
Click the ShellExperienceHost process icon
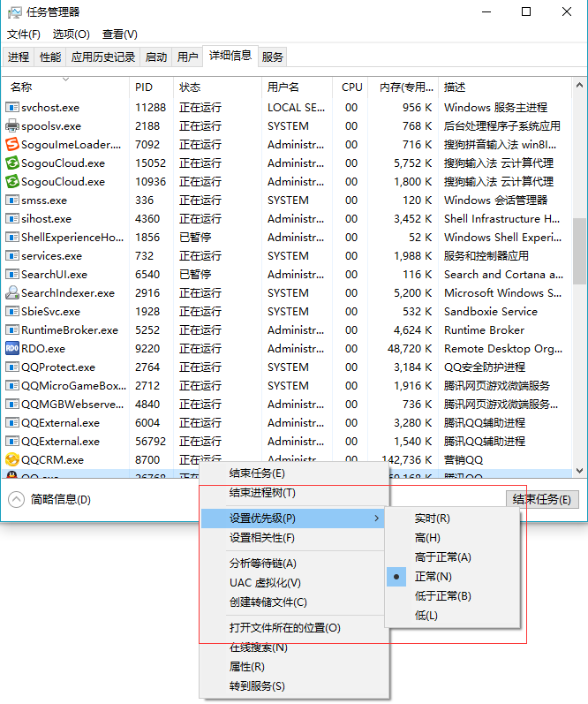tap(12, 237)
